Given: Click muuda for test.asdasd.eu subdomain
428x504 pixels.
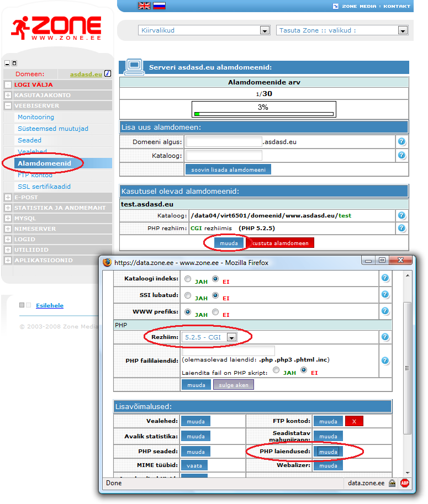Looking at the screenshot, I should pyautogui.click(x=229, y=243).
